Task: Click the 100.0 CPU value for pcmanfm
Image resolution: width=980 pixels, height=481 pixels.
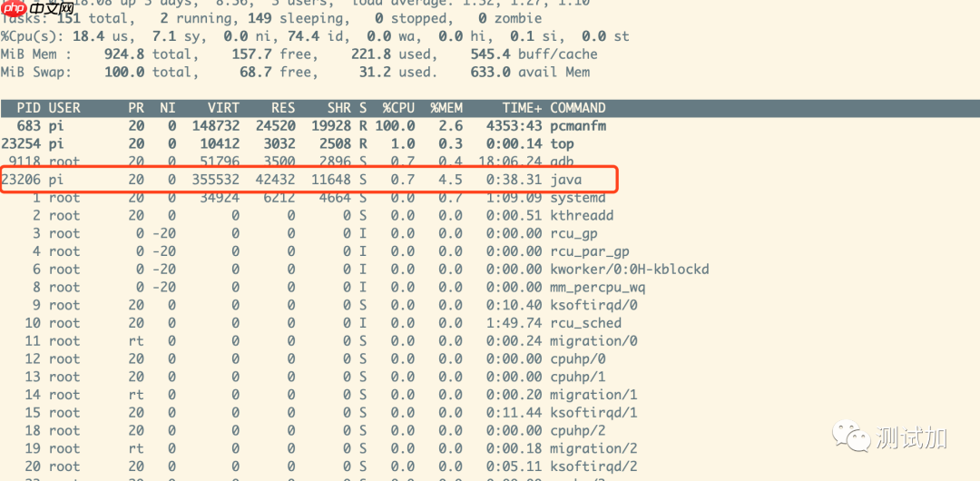Action: 395,126
